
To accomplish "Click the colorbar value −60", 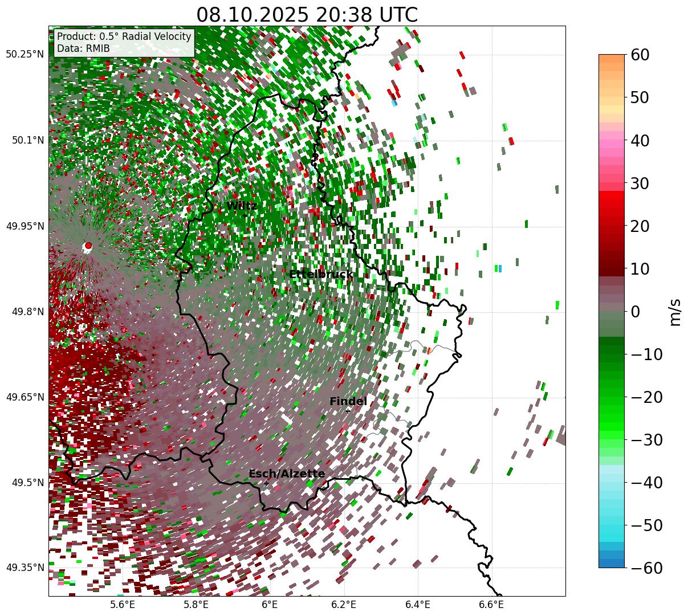I will (x=646, y=568).
